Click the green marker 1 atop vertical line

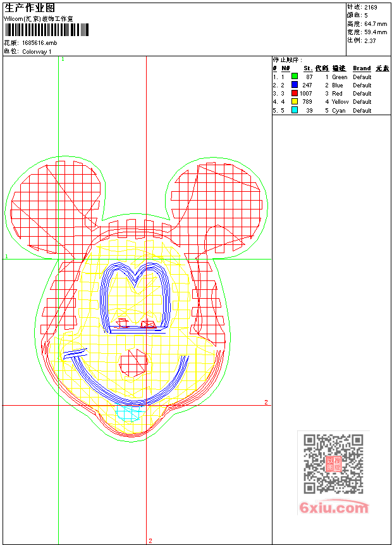click(63, 60)
